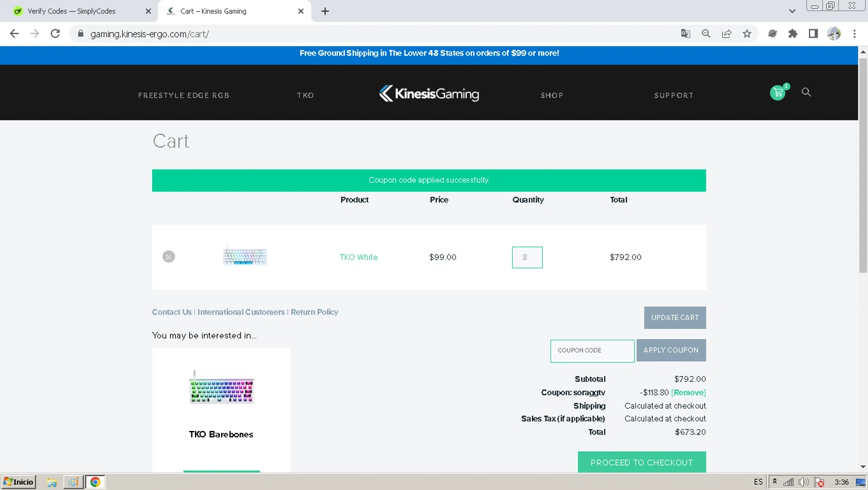
Task: Switch to Cart – Kinesis Gaming tab
Action: tap(234, 11)
